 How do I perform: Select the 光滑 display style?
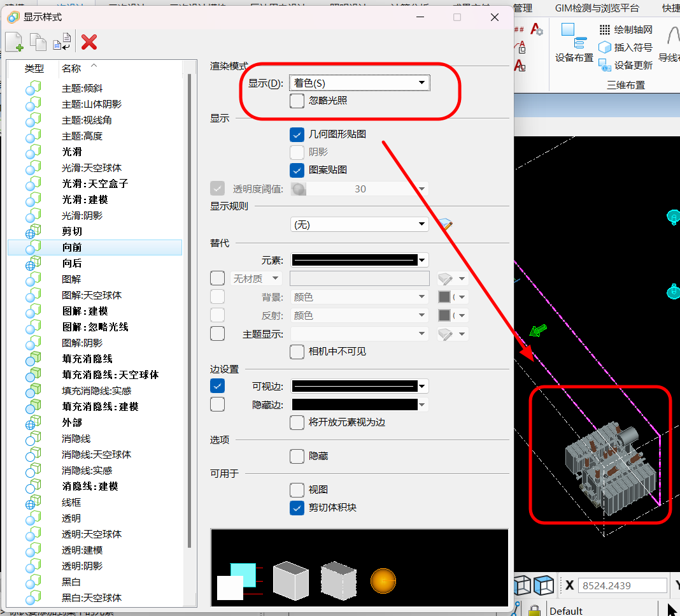pos(71,152)
